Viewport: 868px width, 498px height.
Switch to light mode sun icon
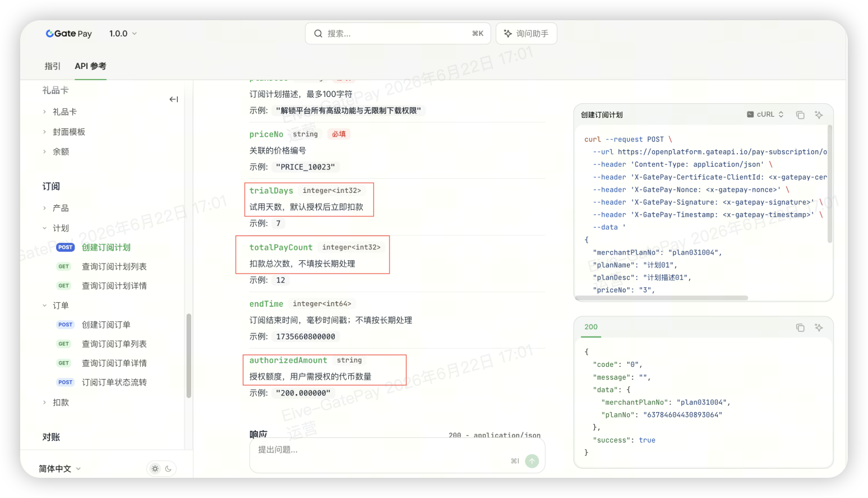coord(155,469)
